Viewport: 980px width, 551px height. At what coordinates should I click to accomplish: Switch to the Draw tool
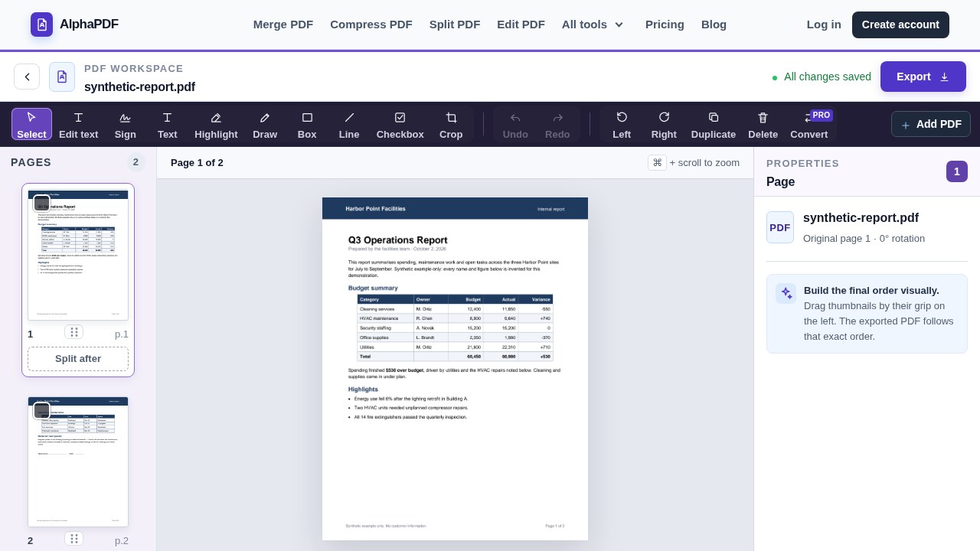[x=265, y=124]
